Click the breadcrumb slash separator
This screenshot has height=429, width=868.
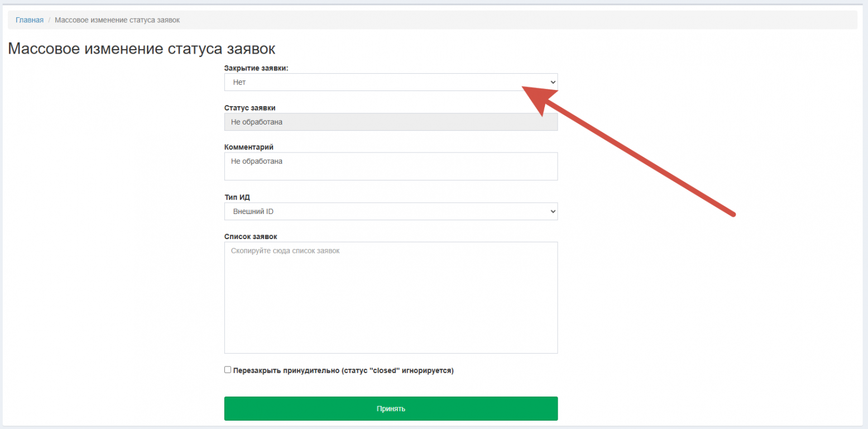tap(49, 20)
